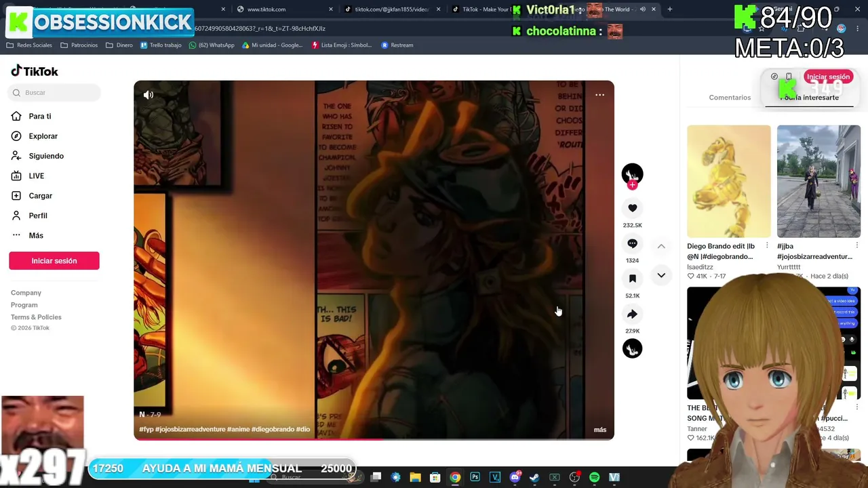Follow the creator via the red plus badge

point(632,185)
